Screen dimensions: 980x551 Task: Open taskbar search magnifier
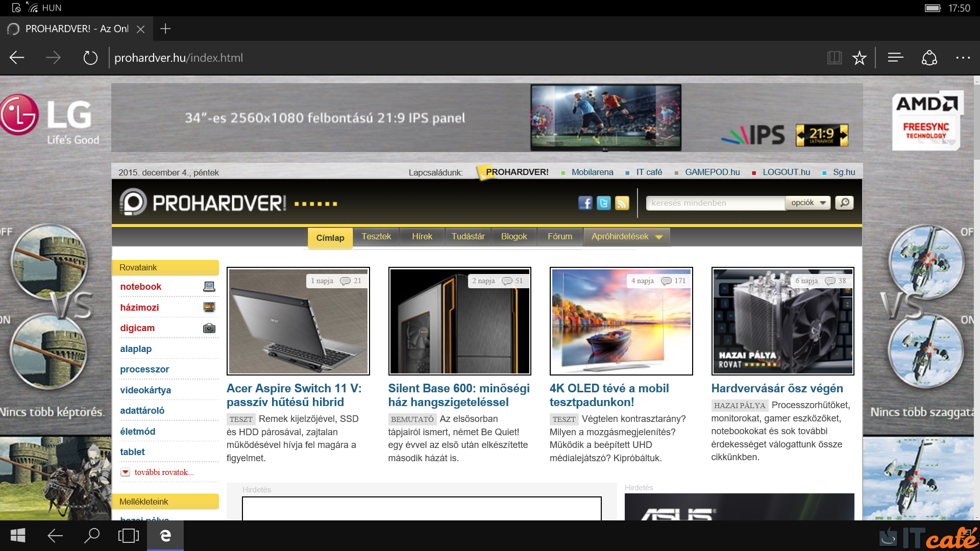pos(91,536)
